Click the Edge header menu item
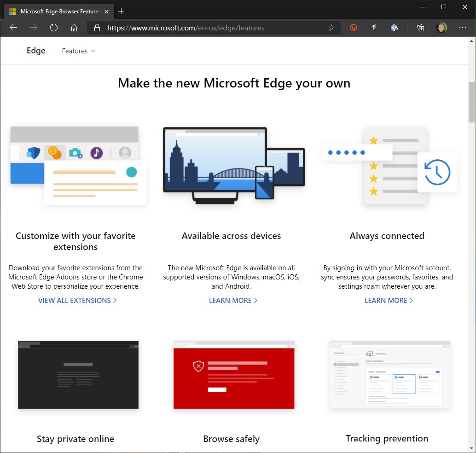 [x=35, y=51]
